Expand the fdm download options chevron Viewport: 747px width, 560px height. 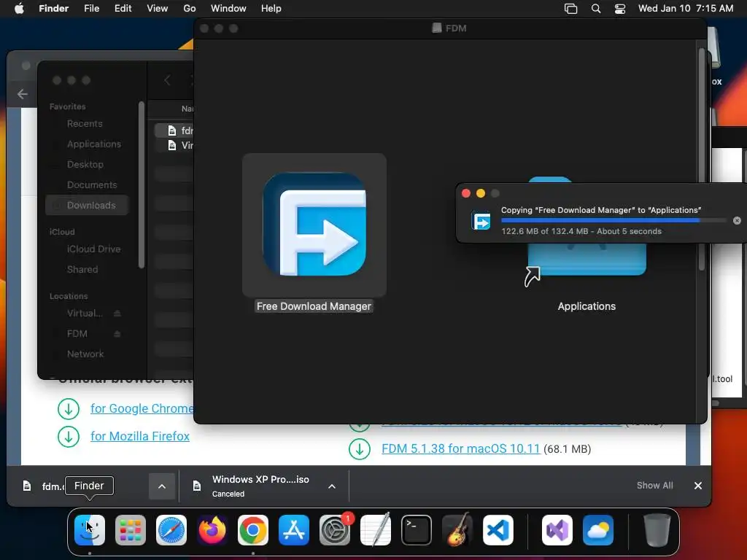tap(162, 486)
